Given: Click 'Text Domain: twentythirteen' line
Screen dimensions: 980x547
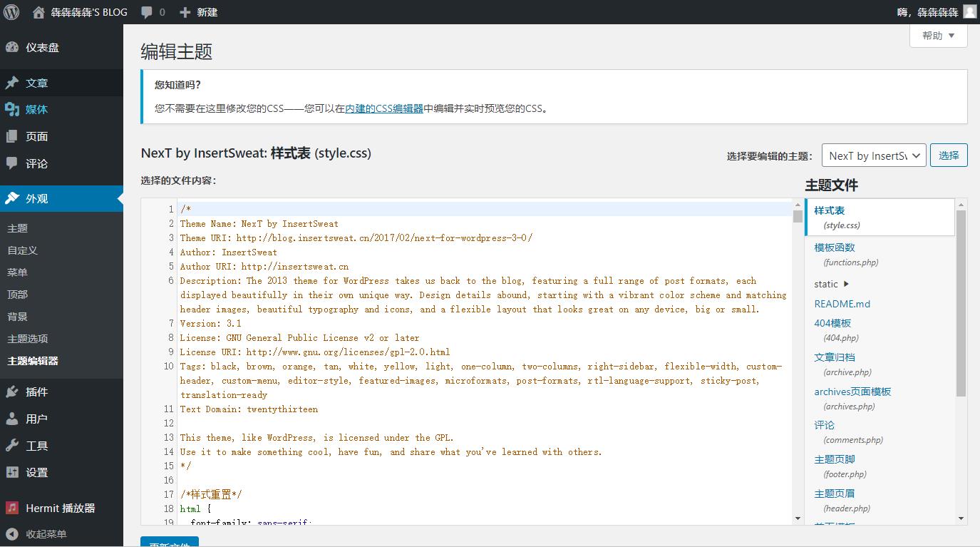Looking at the screenshot, I should pyautogui.click(x=249, y=409).
